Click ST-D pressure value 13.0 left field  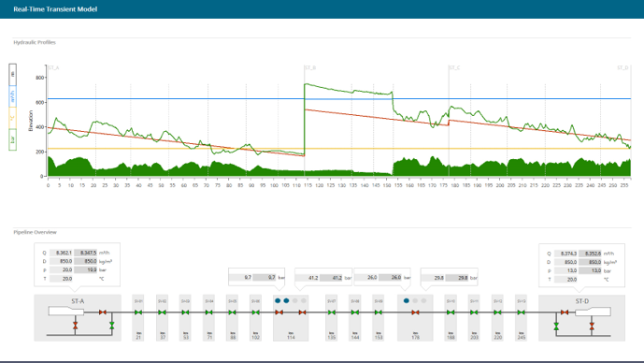pos(565,271)
